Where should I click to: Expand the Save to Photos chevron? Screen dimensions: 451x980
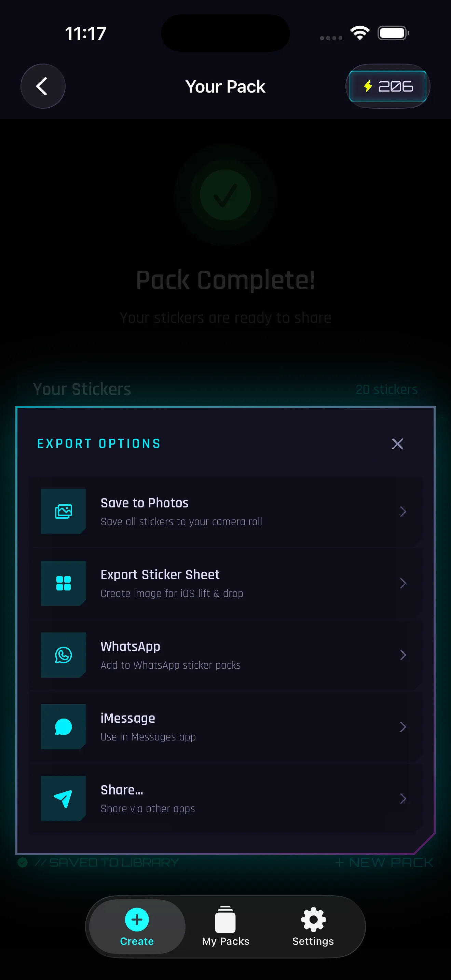403,511
